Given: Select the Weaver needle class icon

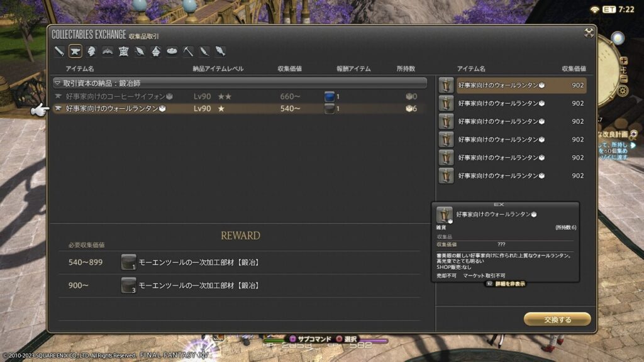Looking at the screenshot, I should click(x=140, y=52).
